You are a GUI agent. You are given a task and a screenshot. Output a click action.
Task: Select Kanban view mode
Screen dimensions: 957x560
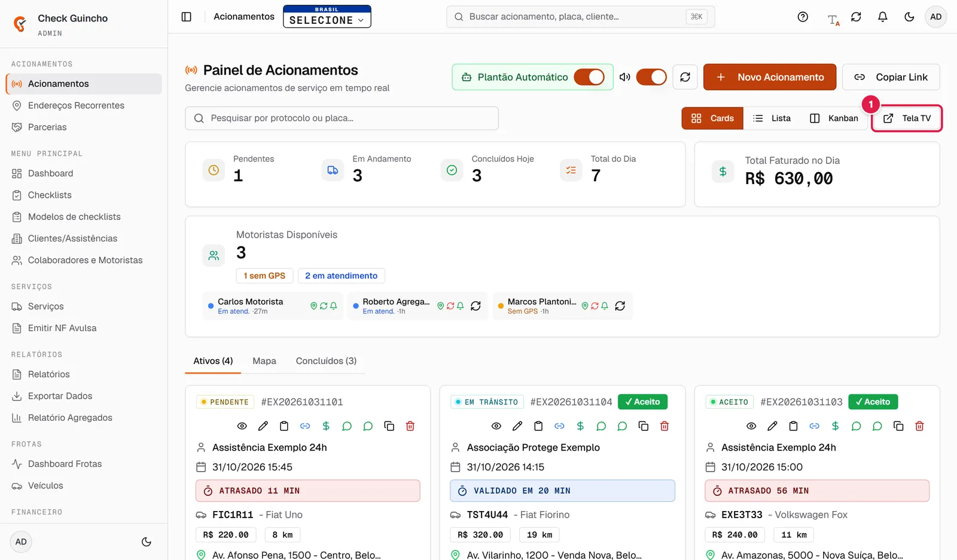[834, 118]
